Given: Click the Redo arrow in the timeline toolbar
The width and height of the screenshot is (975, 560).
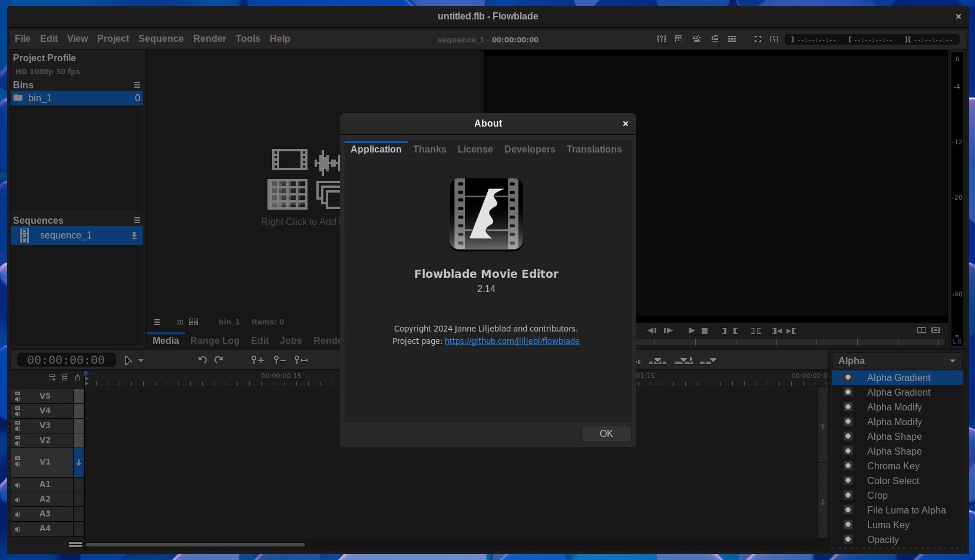Looking at the screenshot, I should pyautogui.click(x=219, y=359).
